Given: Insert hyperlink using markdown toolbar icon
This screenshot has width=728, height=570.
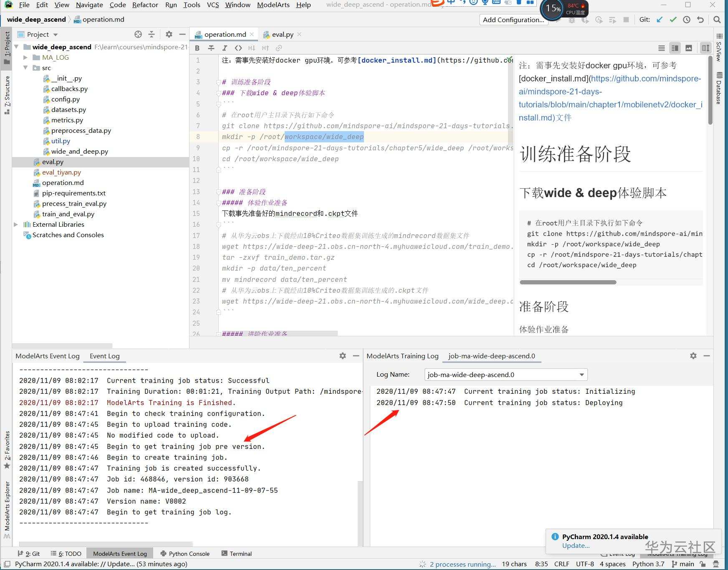Looking at the screenshot, I should 279,48.
